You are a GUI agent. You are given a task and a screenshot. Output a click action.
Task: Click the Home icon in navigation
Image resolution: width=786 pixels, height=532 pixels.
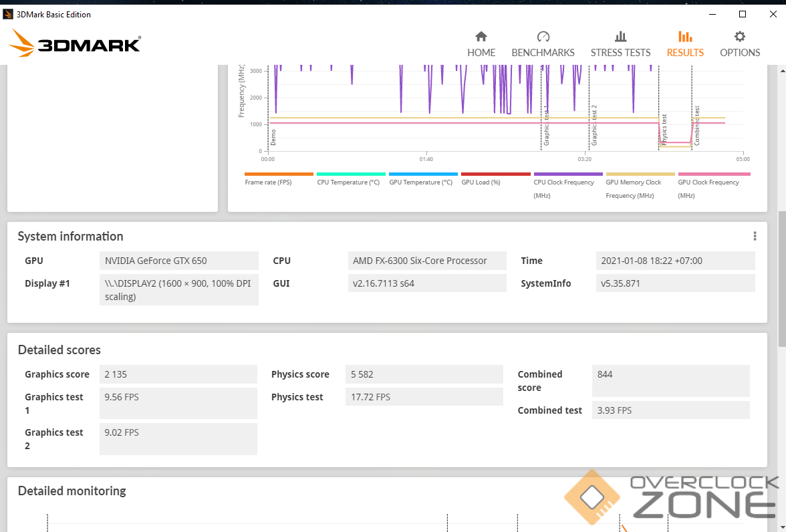(x=481, y=37)
